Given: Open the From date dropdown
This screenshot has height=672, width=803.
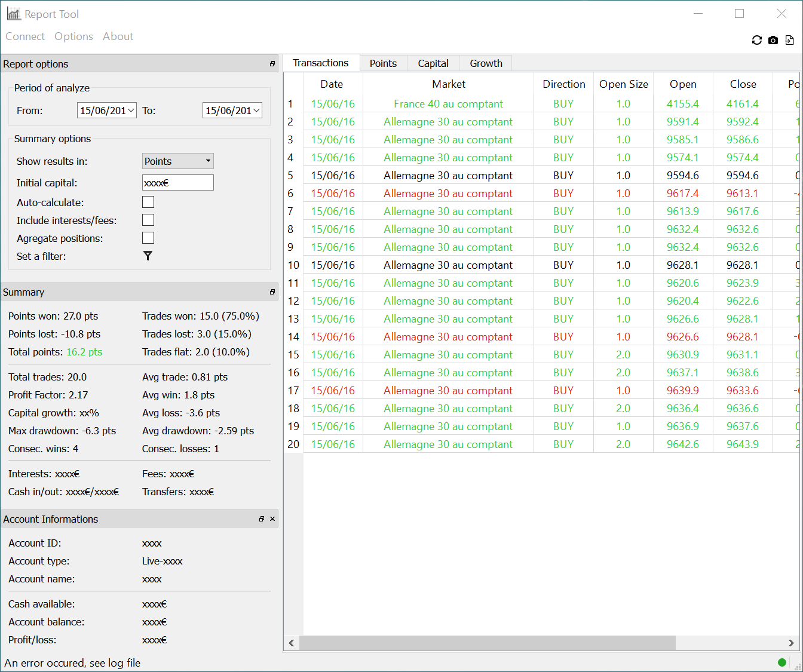Looking at the screenshot, I should pyautogui.click(x=131, y=111).
